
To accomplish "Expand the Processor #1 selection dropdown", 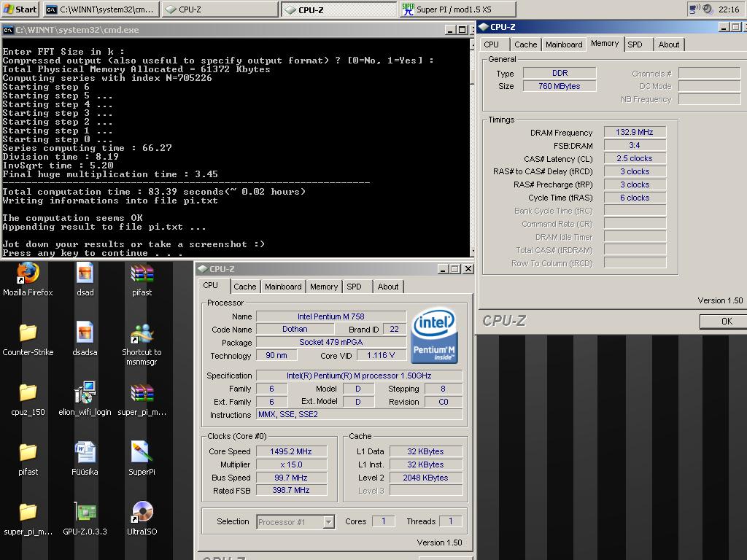I will tap(328, 522).
